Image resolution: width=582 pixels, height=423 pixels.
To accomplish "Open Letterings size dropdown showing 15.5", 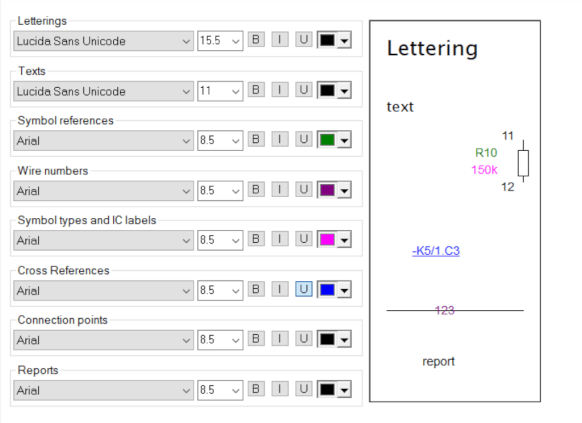I will pyautogui.click(x=220, y=41).
